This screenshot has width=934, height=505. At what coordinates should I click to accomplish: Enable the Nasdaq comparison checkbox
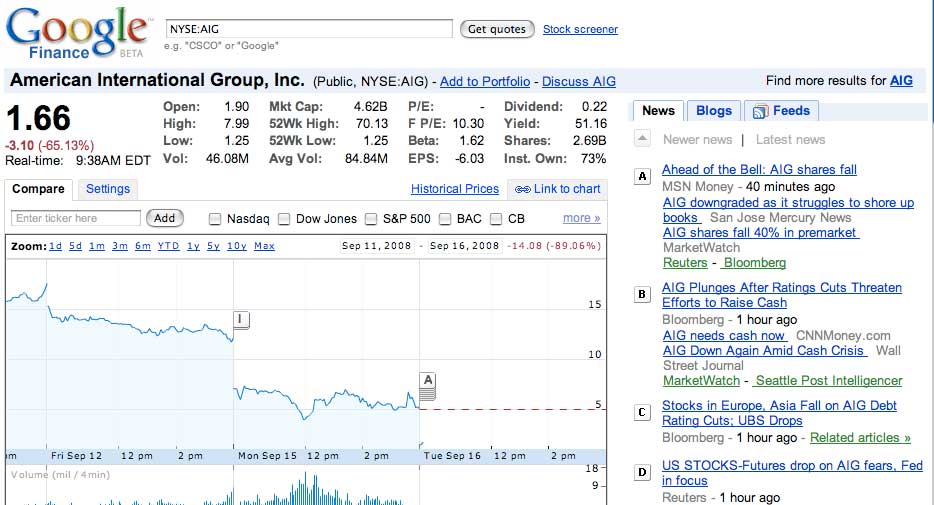click(215, 219)
